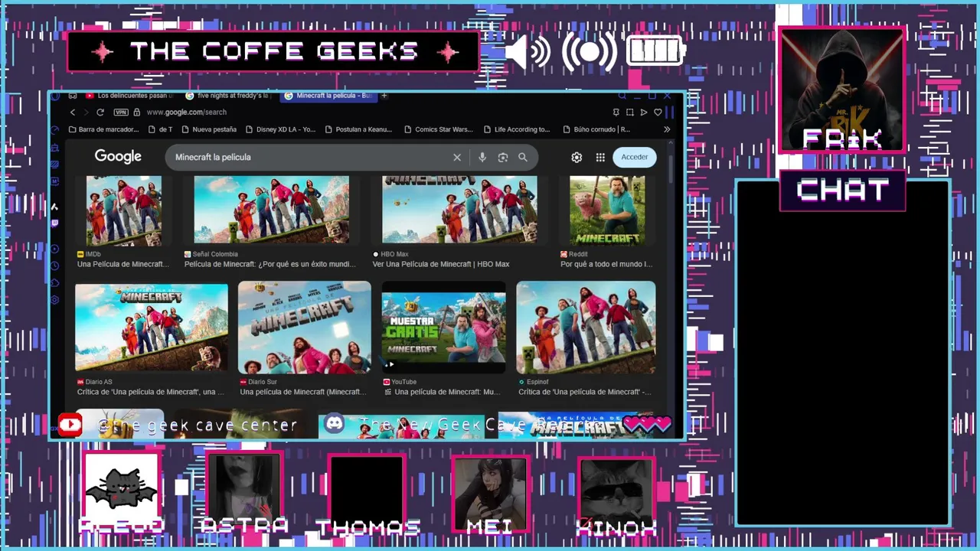Viewport: 980px width, 551px height.
Task: Click 'Por qué a todo el mundo l...' caption
Action: coord(606,264)
